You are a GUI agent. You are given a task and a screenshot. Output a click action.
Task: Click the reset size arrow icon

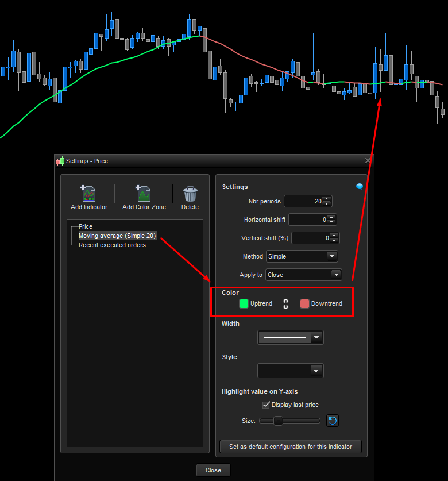point(333,421)
